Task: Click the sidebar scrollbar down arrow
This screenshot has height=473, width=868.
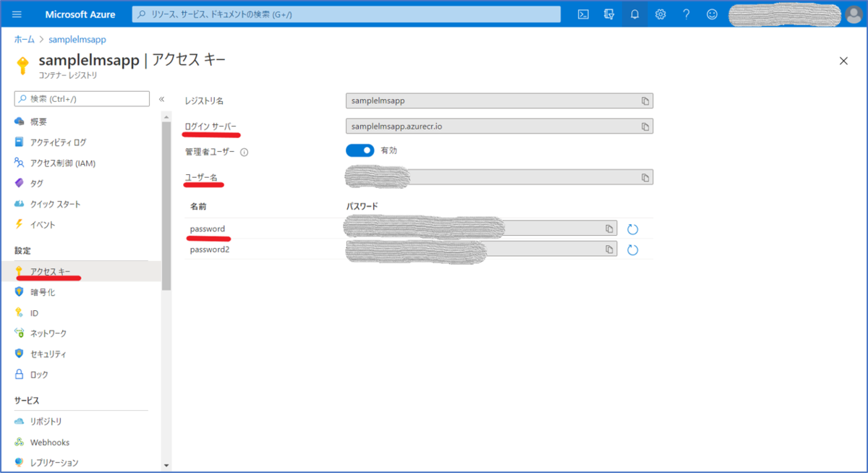Action: (166, 466)
